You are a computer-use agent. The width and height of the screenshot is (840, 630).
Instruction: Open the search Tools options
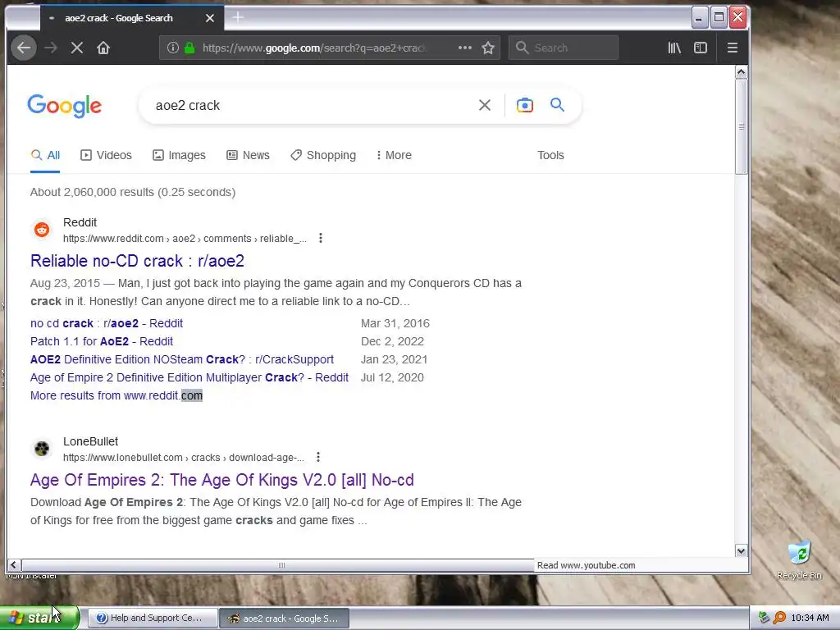[x=550, y=155]
